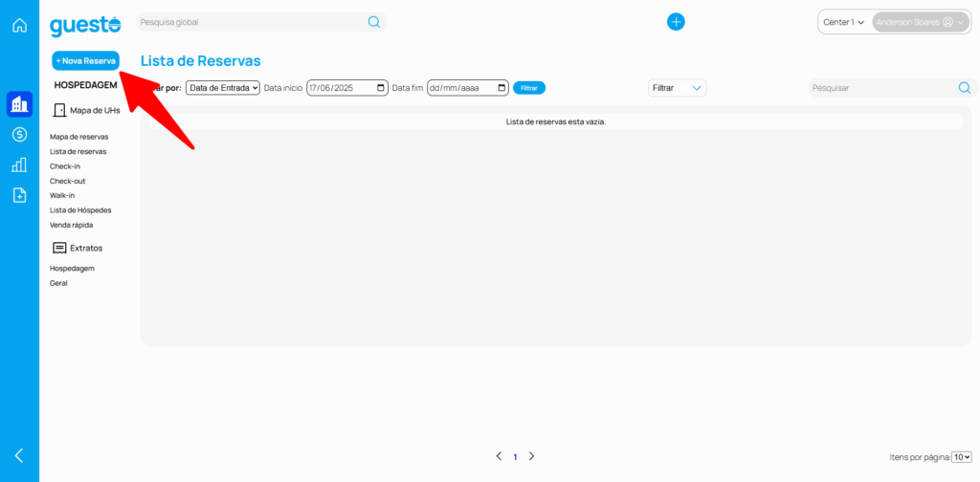Go to Mapa de reservas
The height and width of the screenshot is (482, 980).
click(x=78, y=137)
